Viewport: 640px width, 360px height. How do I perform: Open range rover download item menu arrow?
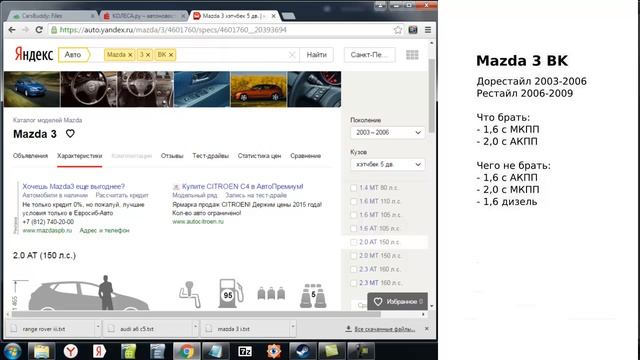point(98,328)
